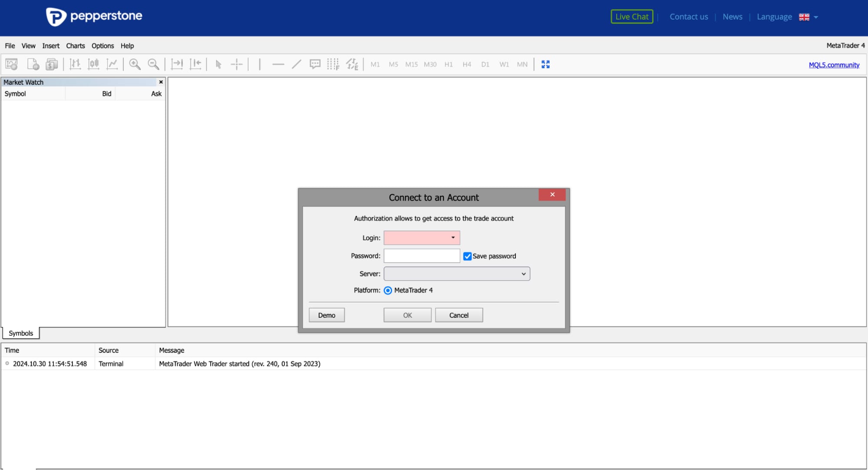Viewport: 868px width, 470px height.
Task: Sort by Bid column header
Action: tap(90, 94)
